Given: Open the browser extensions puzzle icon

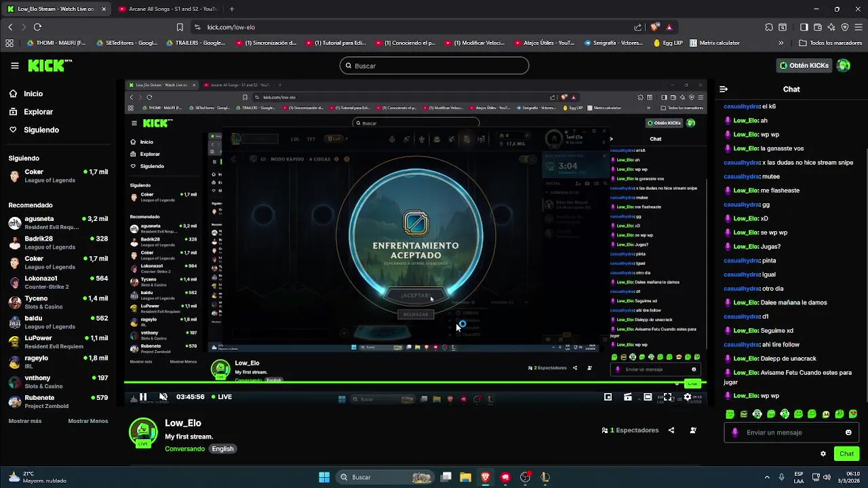Looking at the screenshot, I should (769, 27).
